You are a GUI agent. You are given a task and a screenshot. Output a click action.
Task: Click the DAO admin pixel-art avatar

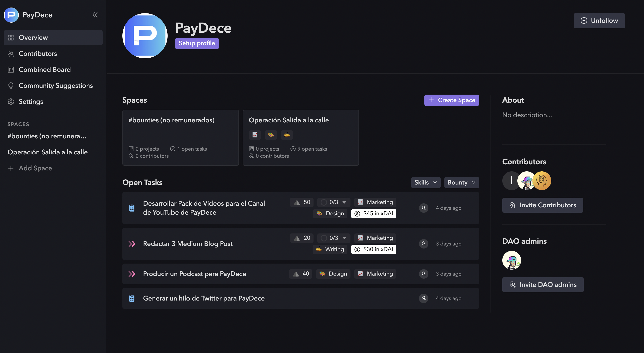pos(511,260)
